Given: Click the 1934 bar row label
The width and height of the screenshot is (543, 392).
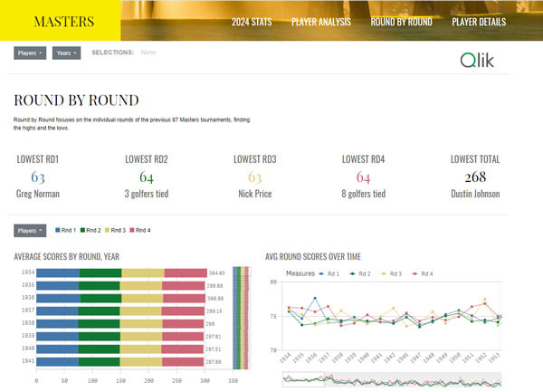Looking at the screenshot, I should (28, 272).
